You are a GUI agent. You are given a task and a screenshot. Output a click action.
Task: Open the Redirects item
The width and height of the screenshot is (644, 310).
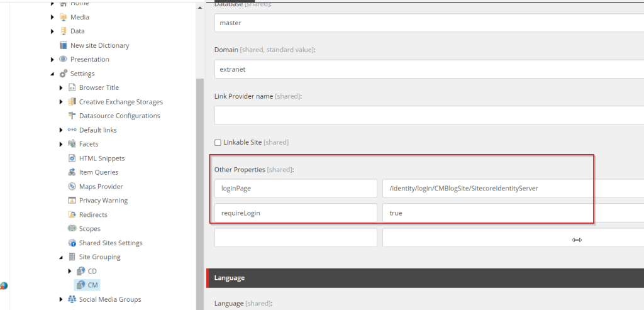(x=93, y=215)
